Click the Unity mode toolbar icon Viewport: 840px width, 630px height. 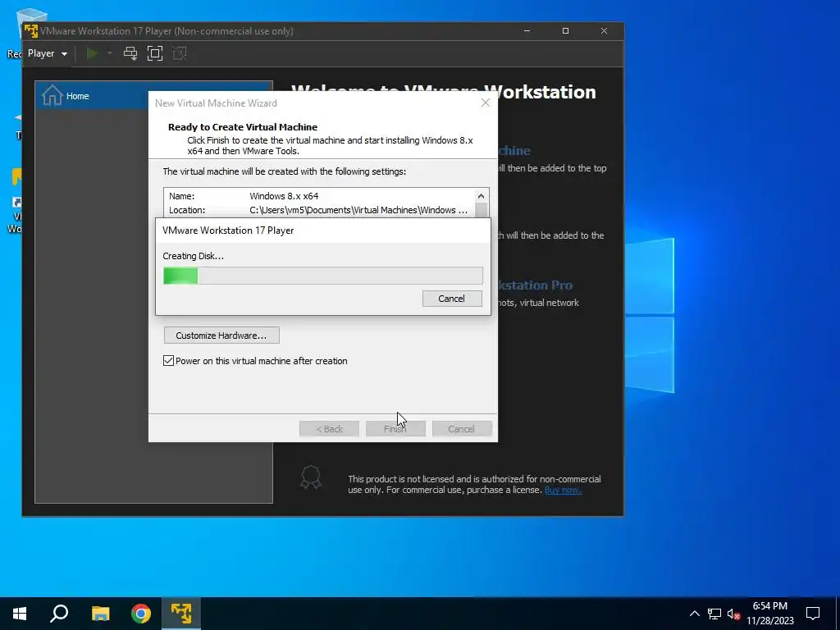tap(180, 53)
